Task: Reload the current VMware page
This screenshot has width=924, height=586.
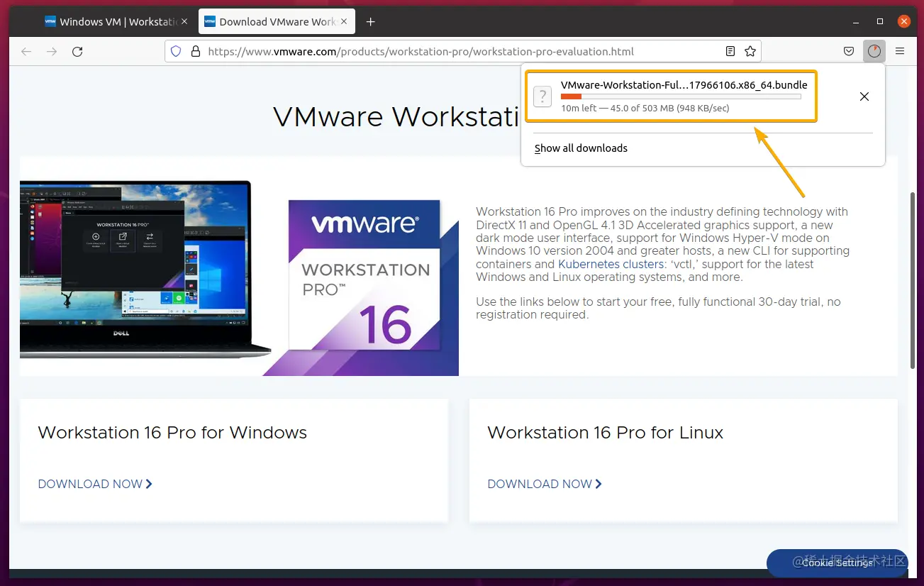Action: (x=77, y=51)
